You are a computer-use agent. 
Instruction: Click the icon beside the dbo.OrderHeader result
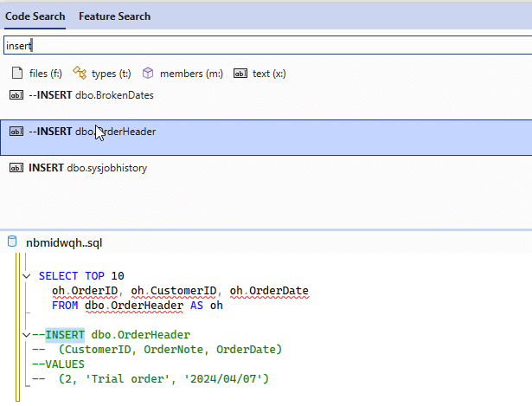[x=16, y=132]
